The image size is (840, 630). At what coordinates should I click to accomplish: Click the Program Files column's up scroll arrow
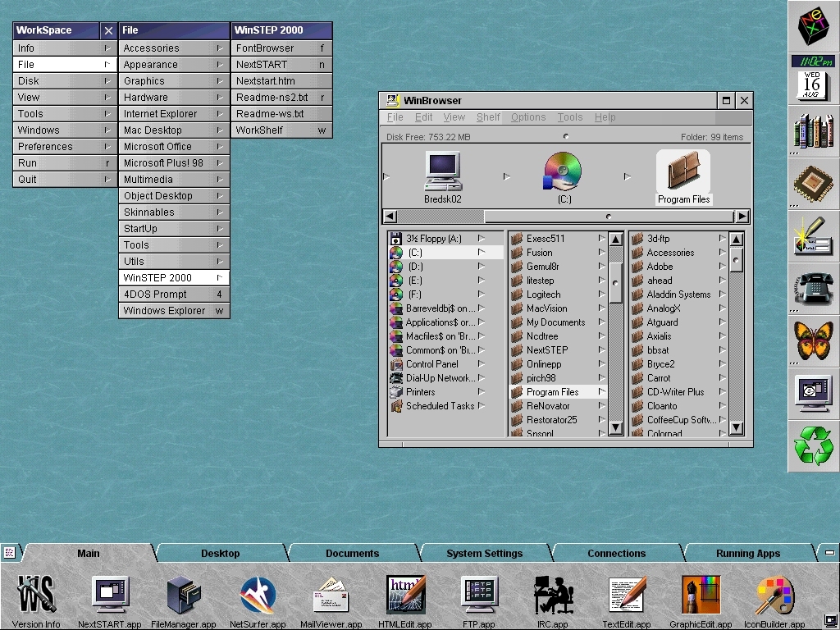[736, 240]
